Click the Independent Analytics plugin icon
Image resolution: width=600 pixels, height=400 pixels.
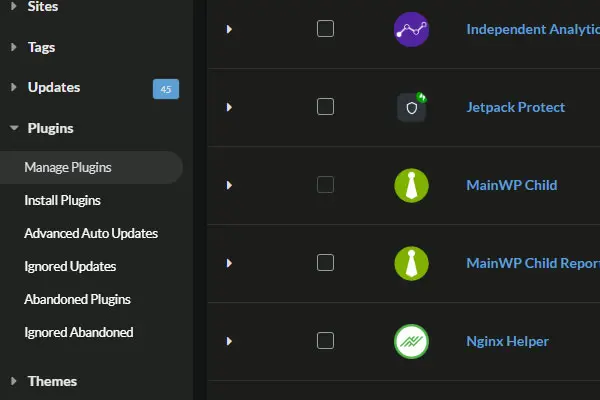(411, 29)
